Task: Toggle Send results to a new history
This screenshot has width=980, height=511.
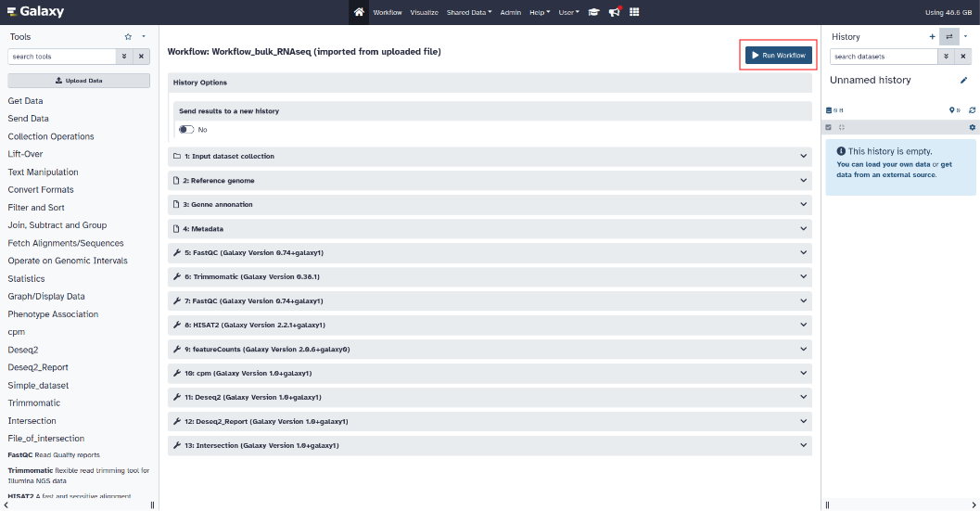Action: [186, 130]
